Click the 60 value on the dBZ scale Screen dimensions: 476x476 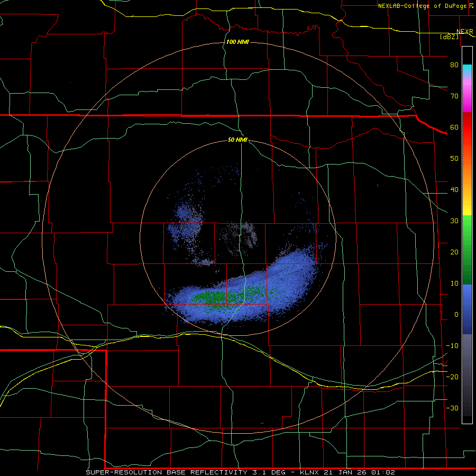[x=454, y=127]
